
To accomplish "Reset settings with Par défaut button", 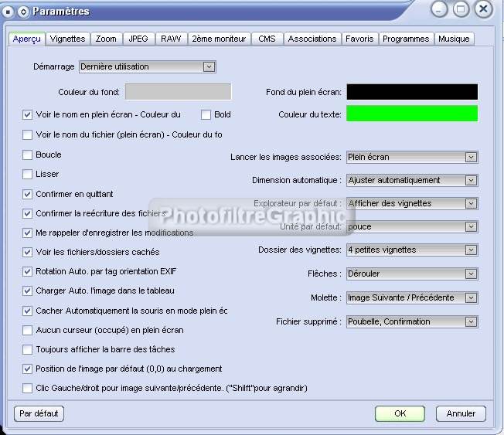I will click(39, 413).
